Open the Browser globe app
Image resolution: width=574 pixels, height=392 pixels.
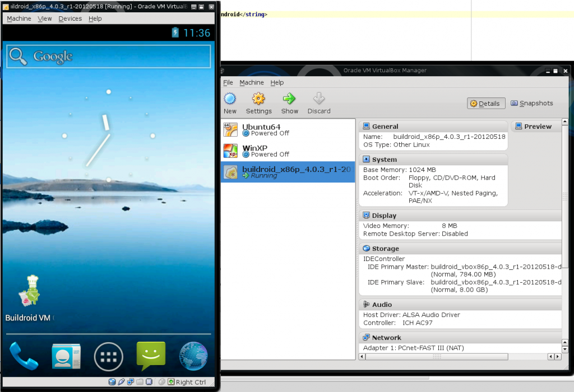point(193,356)
